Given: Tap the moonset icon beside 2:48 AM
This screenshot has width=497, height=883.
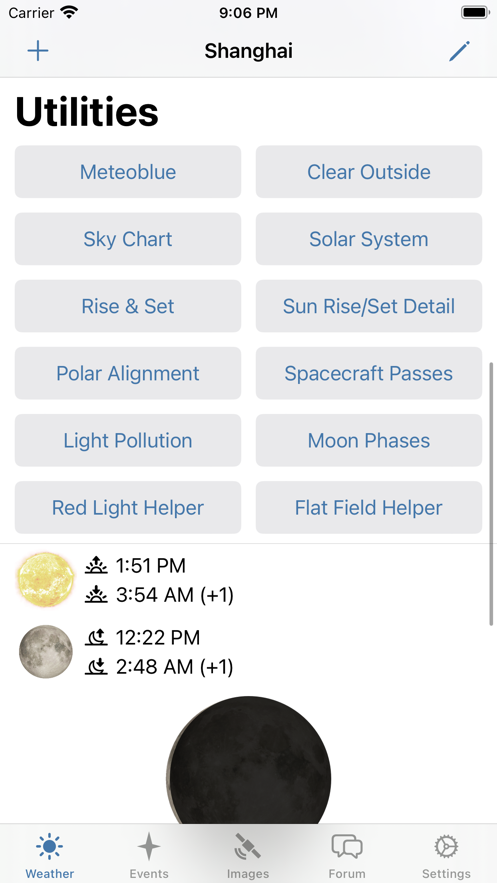Looking at the screenshot, I should click(x=96, y=667).
